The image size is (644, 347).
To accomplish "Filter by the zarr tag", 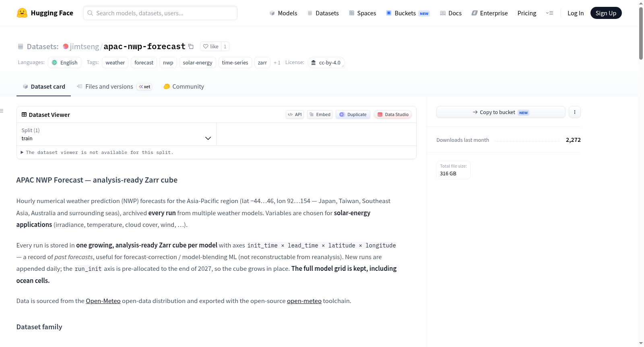I will 262,62.
